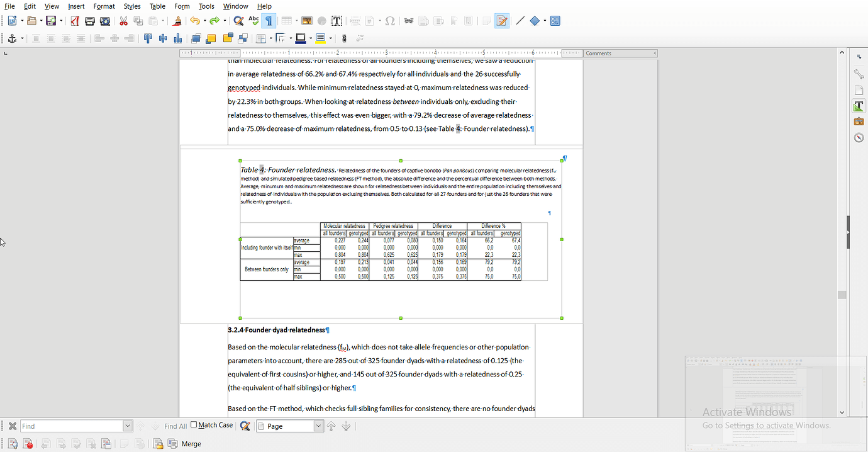Open the Gallery sidebar panel

tap(859, 121)
